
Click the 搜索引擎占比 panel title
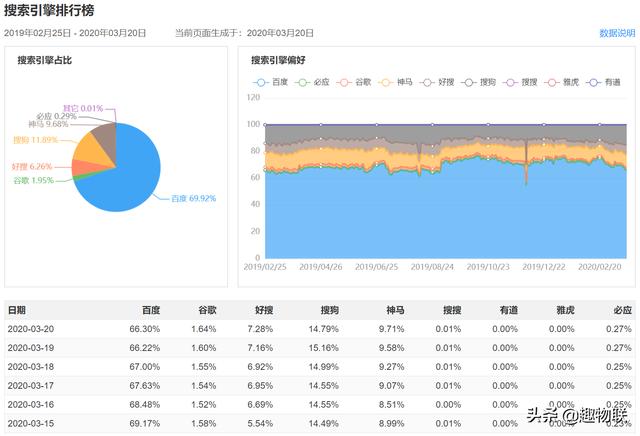pos(44,60)
